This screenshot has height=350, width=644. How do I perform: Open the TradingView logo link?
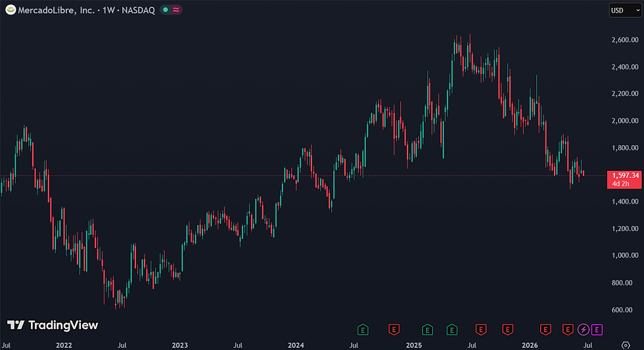coord(53,325)
